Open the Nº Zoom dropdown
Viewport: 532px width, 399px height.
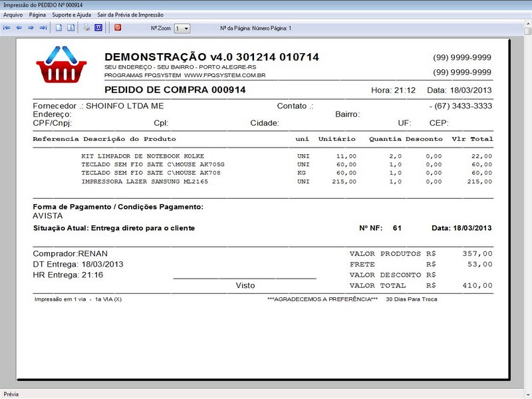182,29
